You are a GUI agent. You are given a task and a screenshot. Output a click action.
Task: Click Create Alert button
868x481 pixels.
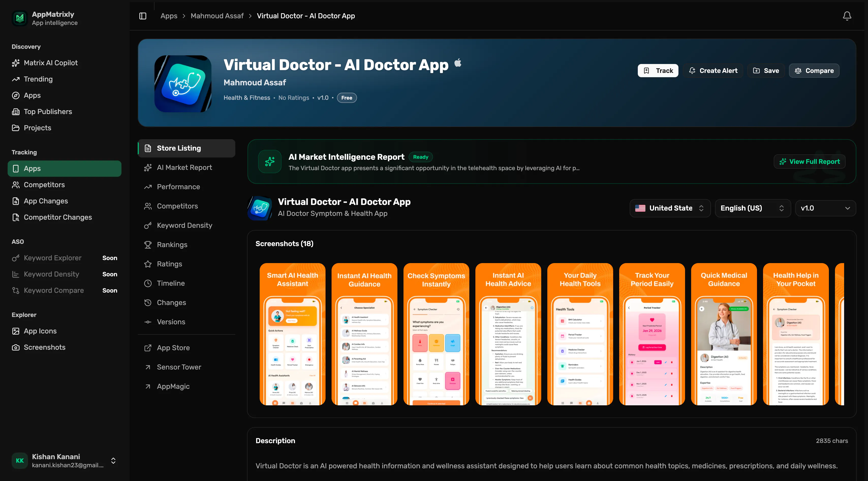point(713,70)
